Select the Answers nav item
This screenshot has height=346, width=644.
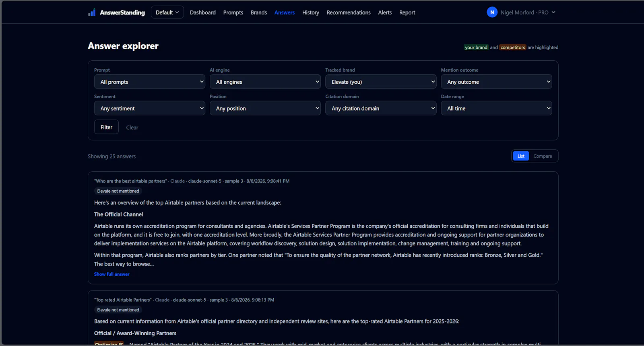(285, 12)
